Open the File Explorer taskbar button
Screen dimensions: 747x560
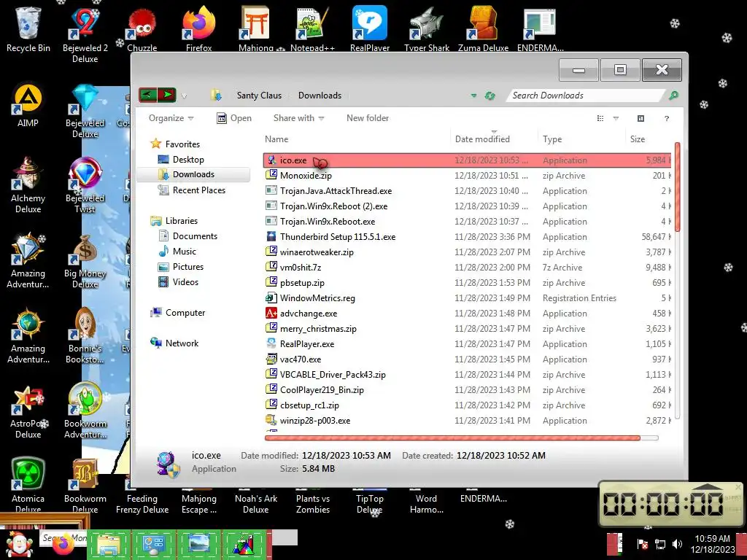(109, 545)
